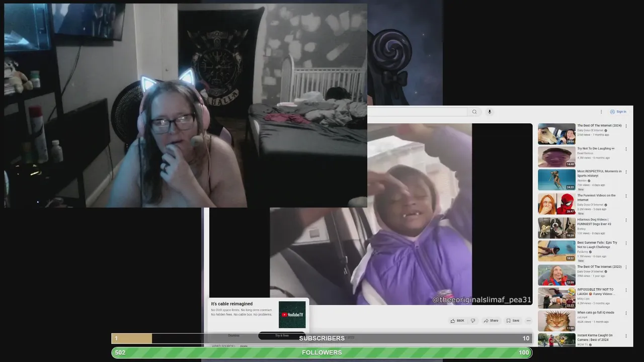Click Daily Dose Of Internet under Funniest Videos

[590, 205]
